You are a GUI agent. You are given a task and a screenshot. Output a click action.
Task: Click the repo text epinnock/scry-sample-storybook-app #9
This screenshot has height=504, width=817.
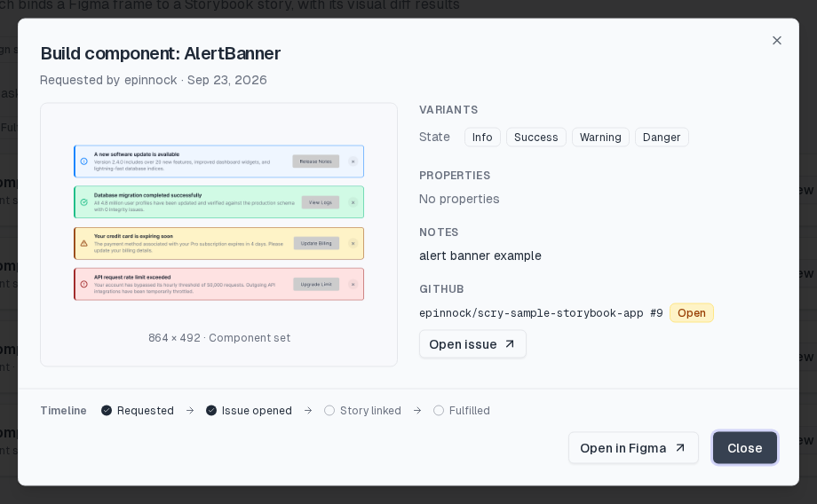541,313
